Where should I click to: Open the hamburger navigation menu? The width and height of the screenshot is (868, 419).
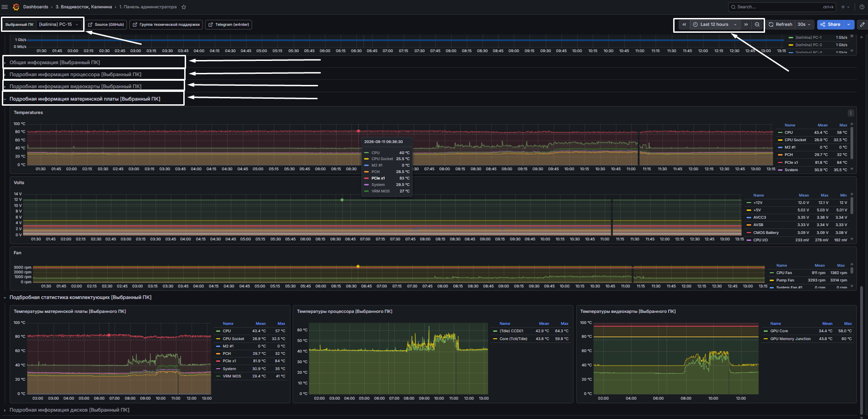(x=5, y=7)
